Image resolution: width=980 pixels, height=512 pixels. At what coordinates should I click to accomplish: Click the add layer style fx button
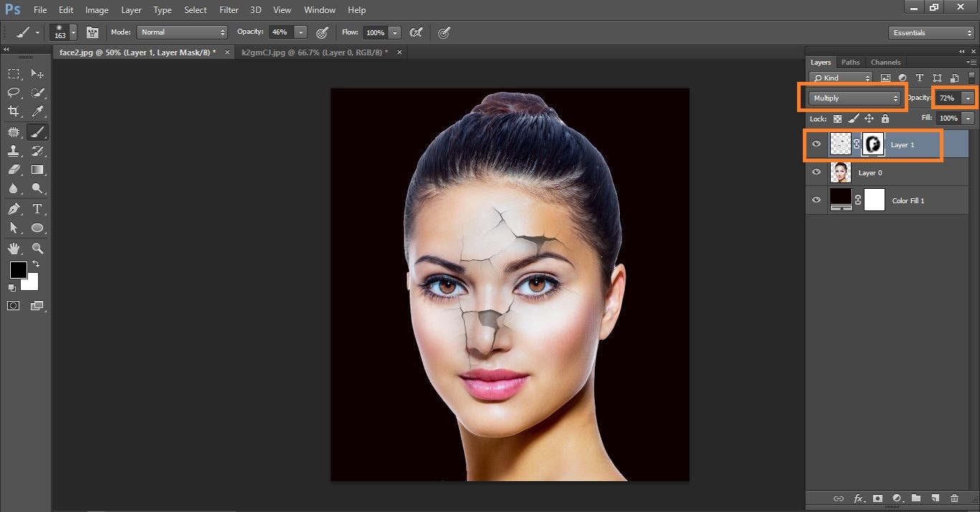[x=858, y=498]
